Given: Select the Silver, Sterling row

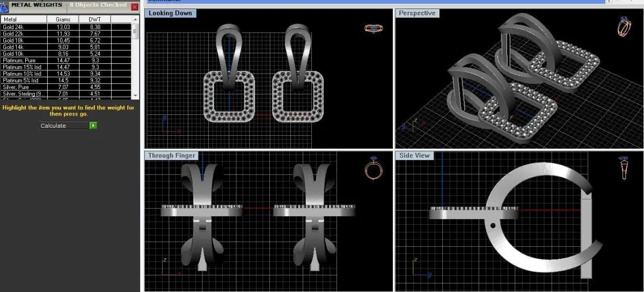Looking at the screenshot, I should click(x=66, y=94).
